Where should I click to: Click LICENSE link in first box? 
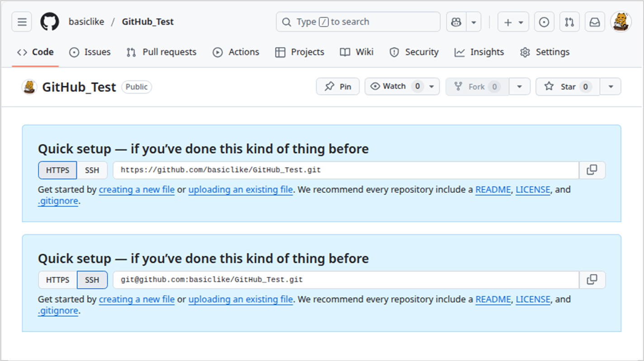point(533,190)
